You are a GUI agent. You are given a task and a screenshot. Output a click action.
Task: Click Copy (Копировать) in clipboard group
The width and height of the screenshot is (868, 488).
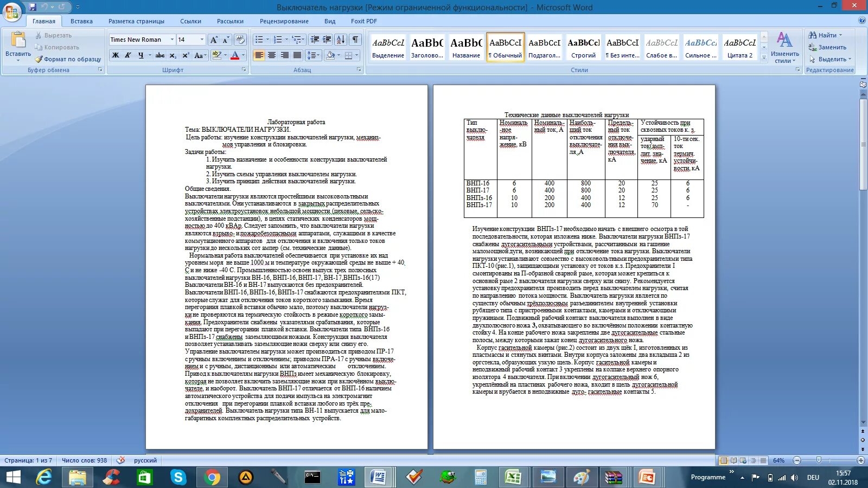coord(57,47)
